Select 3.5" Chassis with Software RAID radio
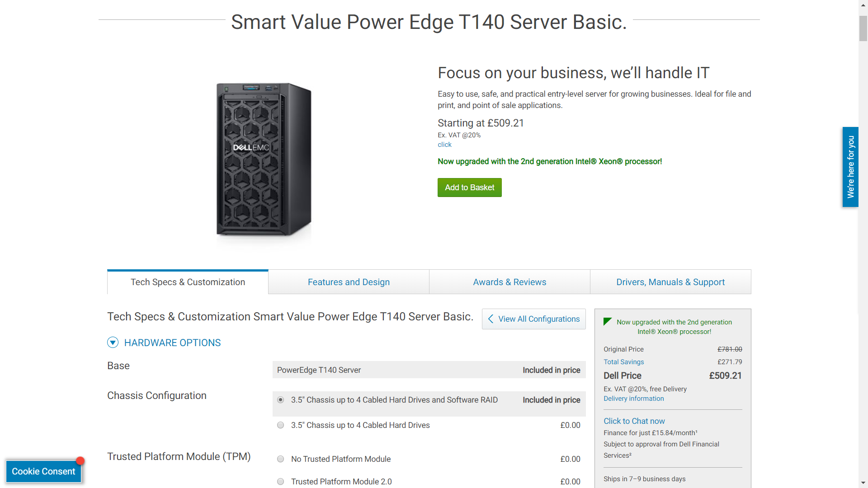868x488 pixels. (281, 400)
